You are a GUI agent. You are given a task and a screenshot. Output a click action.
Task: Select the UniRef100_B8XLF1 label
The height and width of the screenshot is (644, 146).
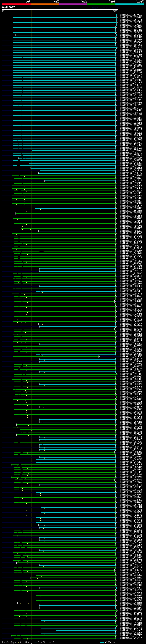tap(131, 286)
